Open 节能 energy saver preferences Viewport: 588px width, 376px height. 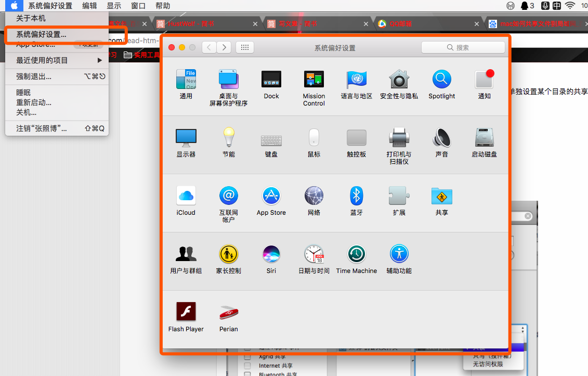228,142
